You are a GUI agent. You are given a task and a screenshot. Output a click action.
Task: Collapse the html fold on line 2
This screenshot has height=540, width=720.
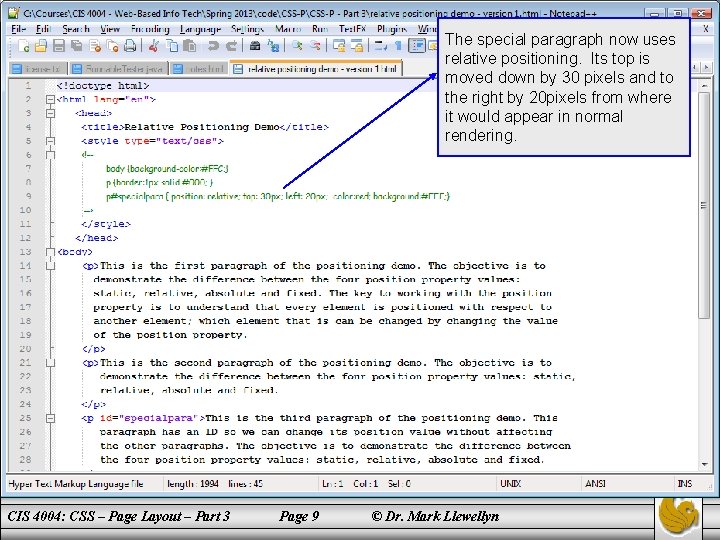[50, 100]
